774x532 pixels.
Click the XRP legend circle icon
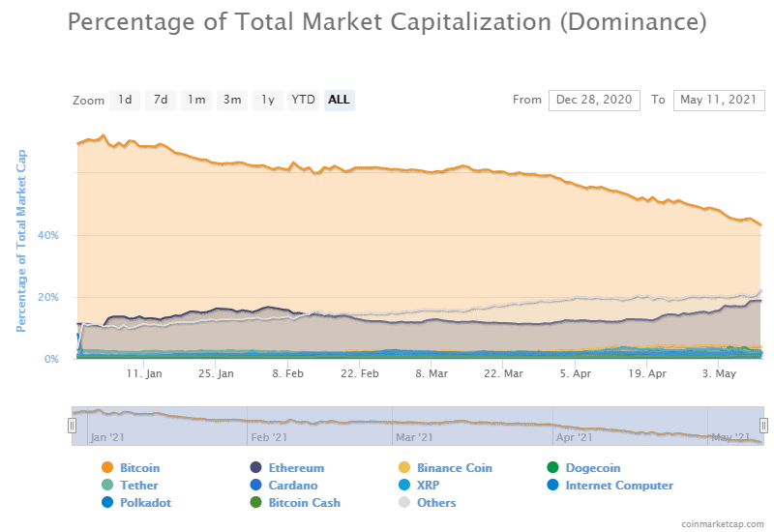point(404,486)
